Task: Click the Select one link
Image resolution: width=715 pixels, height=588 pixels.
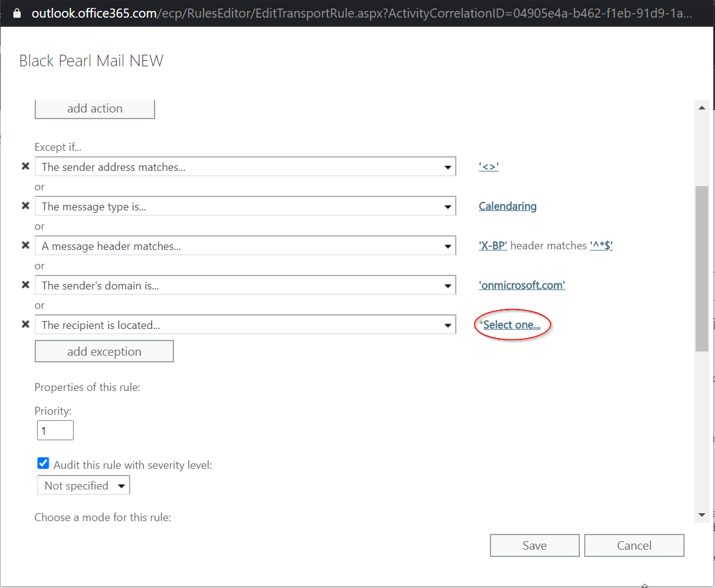Action: pos(512,325)
